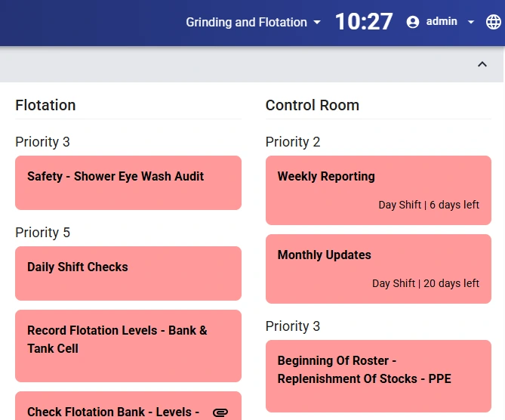The width and height of the screenshot is (505, 420).
Task: Select Record Flotation Levels task card
Action: (128, 345)
